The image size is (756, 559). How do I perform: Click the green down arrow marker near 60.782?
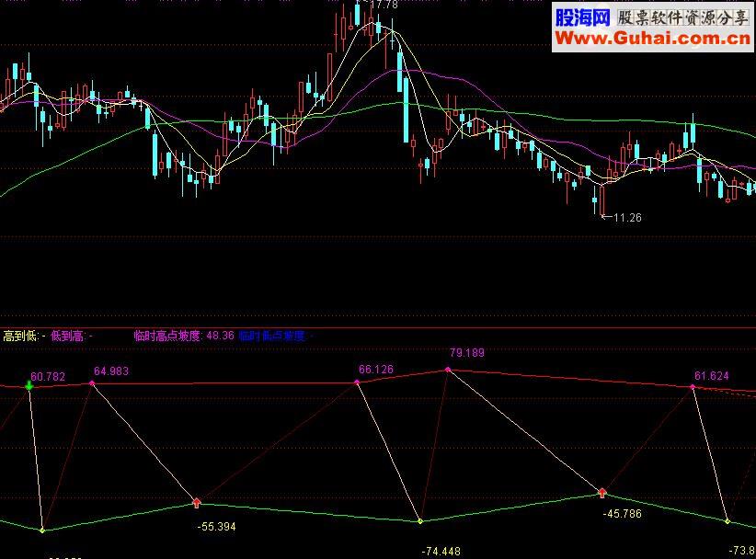click(29, 385)
